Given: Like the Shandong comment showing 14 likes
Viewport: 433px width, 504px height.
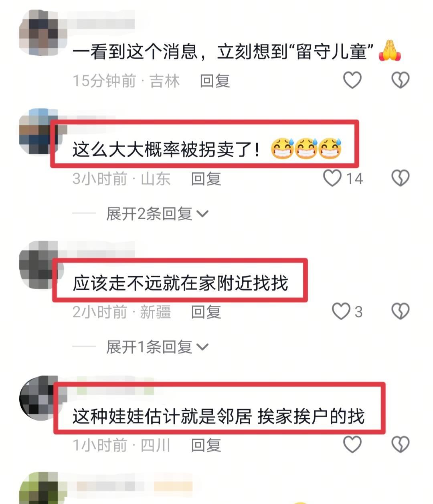Looking at the screenshot, I should [x=332, y=178].
